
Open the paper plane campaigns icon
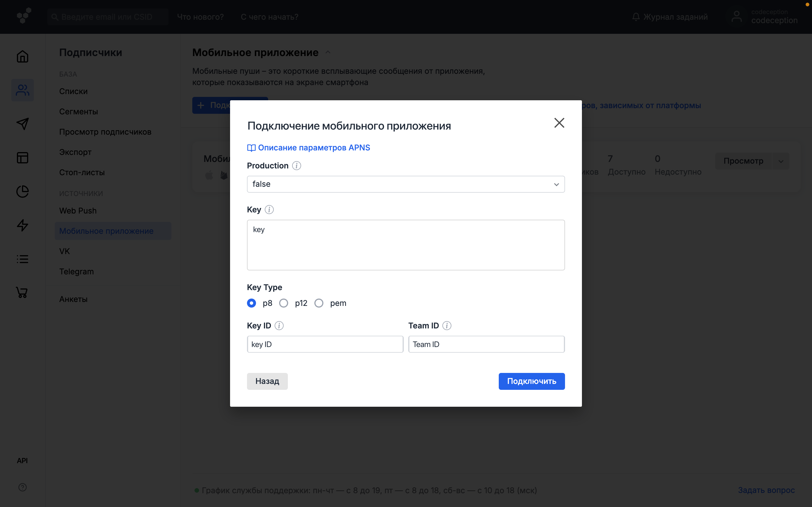tap(23, 124)
